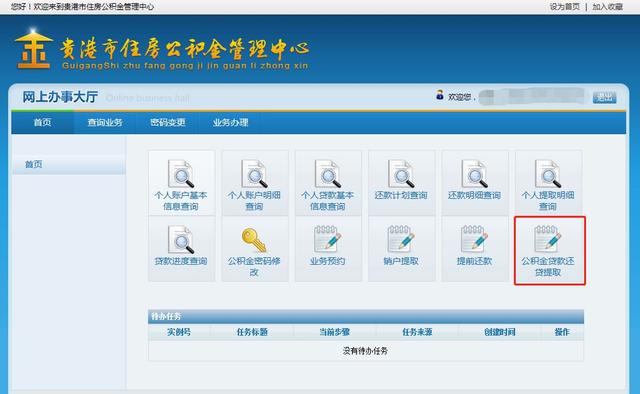
Task: Open the 业务办理 menu
Action: [x=230, y=122]
